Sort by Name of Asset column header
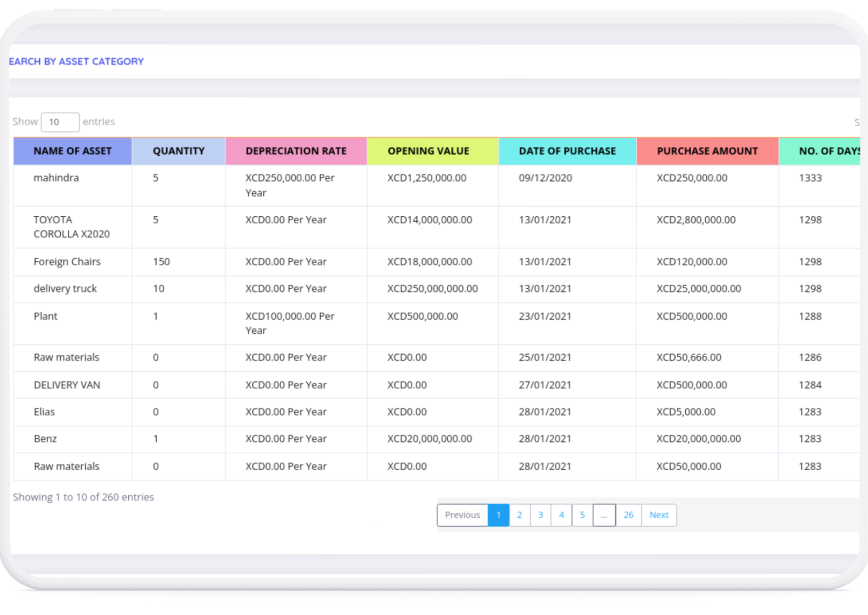This screenshot has height=615, width=868. tap(72, 151)
